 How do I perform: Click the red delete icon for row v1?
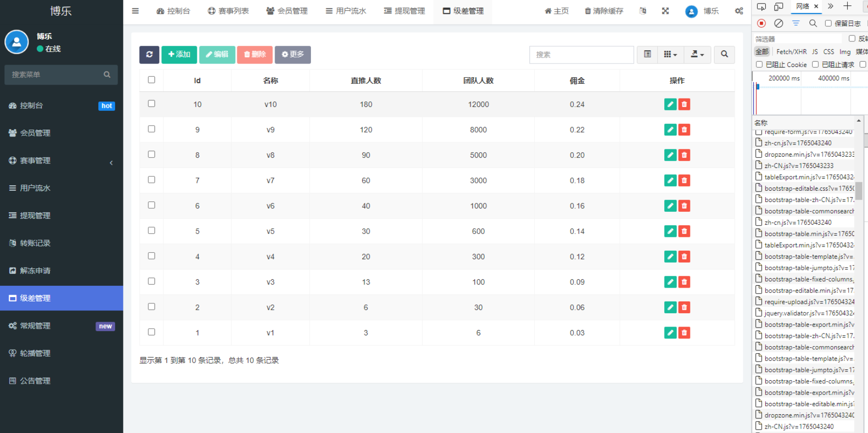click(x=684, y=333)
